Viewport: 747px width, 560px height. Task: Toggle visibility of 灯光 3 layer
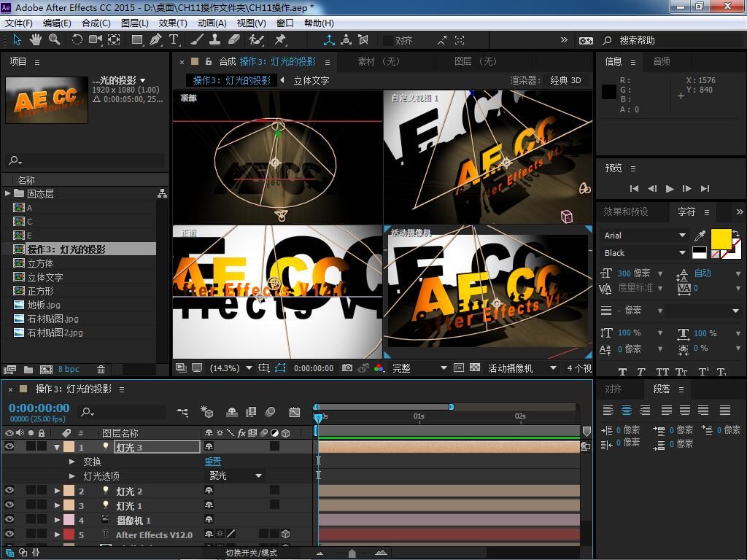(9, 447)
